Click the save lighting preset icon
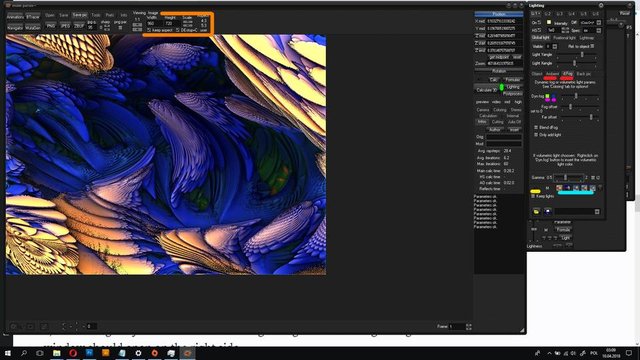The image size is (640, 360). click(x=548, y=211)
